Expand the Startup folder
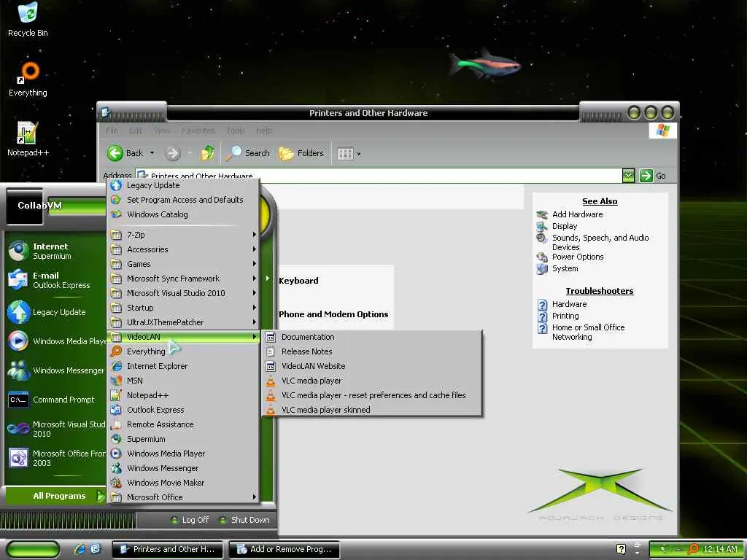The height and width of the screenshot is (560, 747). (183, 308)
